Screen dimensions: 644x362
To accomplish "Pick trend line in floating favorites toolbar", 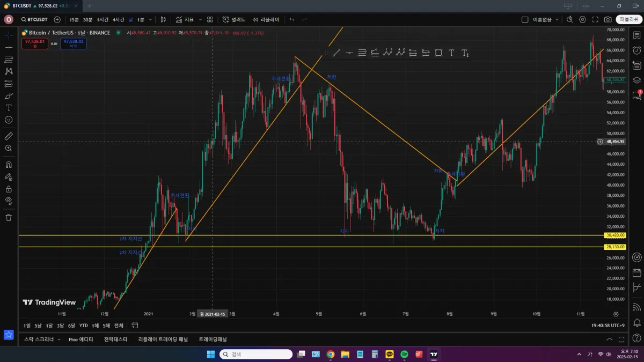I will point(336,53).
